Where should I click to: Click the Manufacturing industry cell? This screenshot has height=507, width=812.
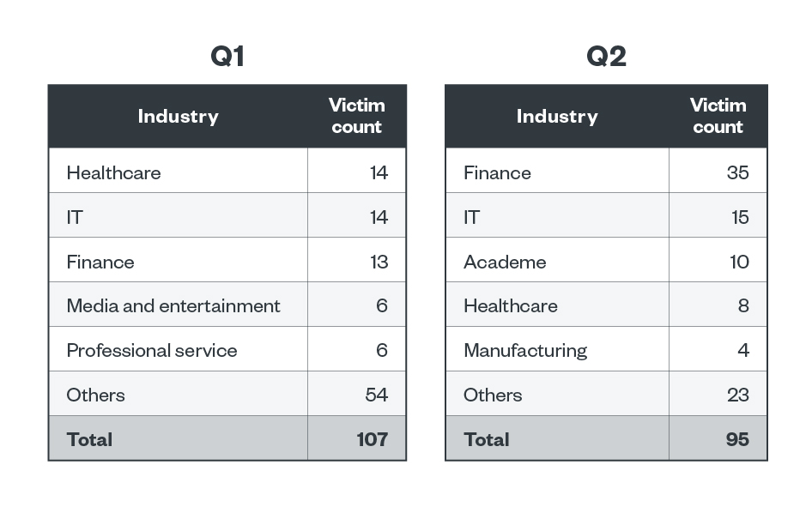pyautogui.click(x=525, y=351)
